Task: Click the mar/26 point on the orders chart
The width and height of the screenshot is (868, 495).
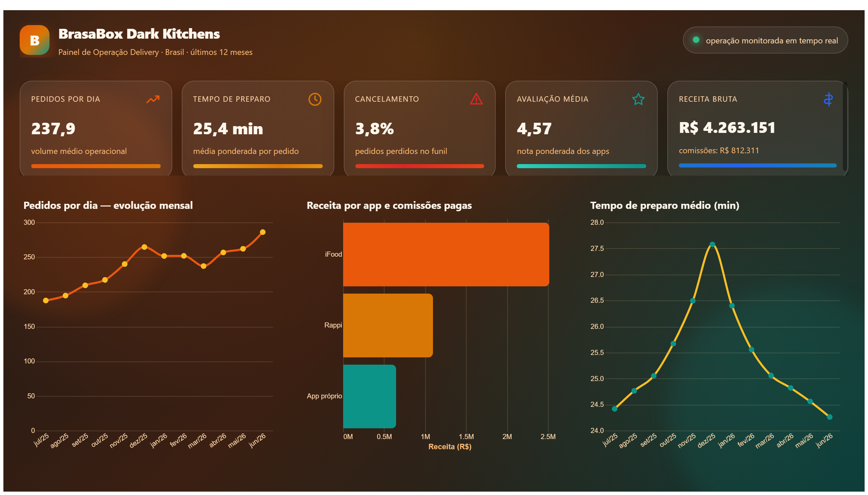Action: pyautogui.click(x=203, y=266)
